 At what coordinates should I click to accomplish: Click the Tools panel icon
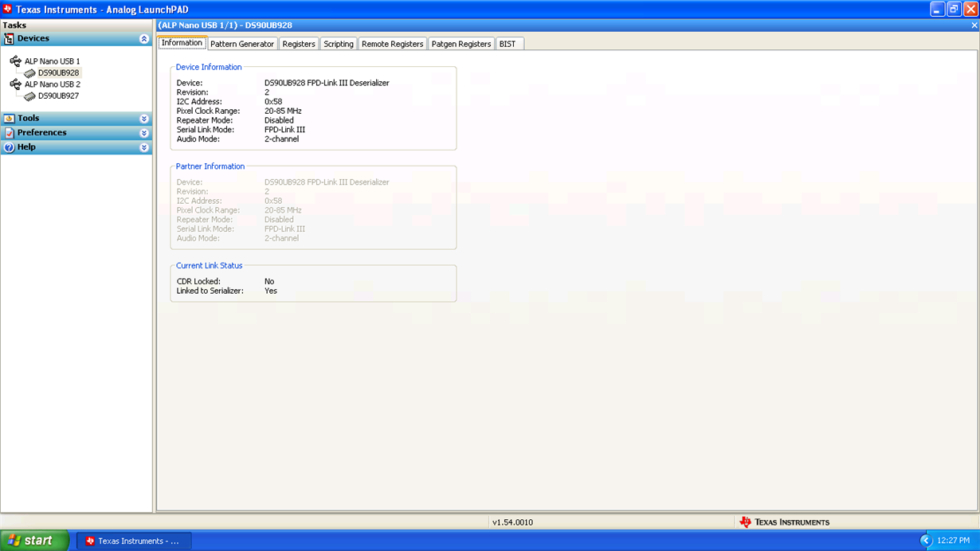click(x=10, y=118)
